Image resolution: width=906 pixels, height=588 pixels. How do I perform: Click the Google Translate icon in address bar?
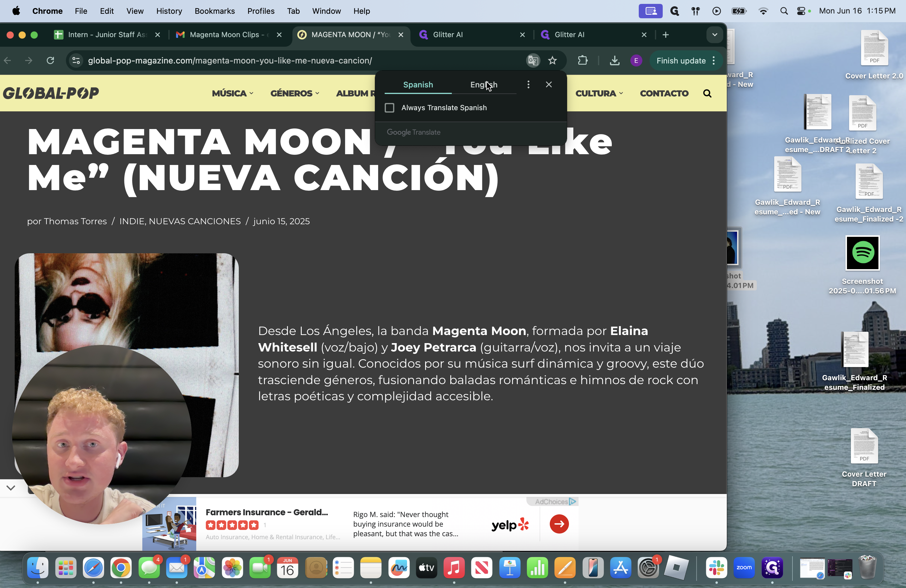tap(533, 60)
